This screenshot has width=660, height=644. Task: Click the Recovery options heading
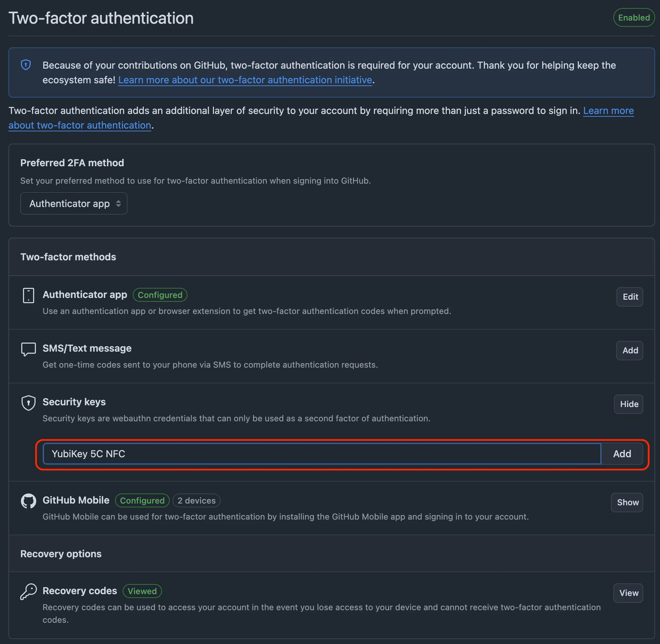61,554
